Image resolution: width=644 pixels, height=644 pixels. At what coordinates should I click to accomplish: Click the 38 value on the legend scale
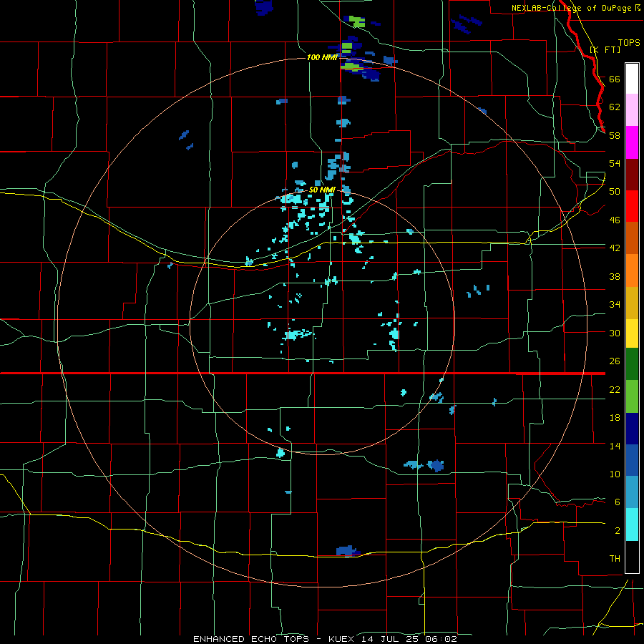[615, 276]
